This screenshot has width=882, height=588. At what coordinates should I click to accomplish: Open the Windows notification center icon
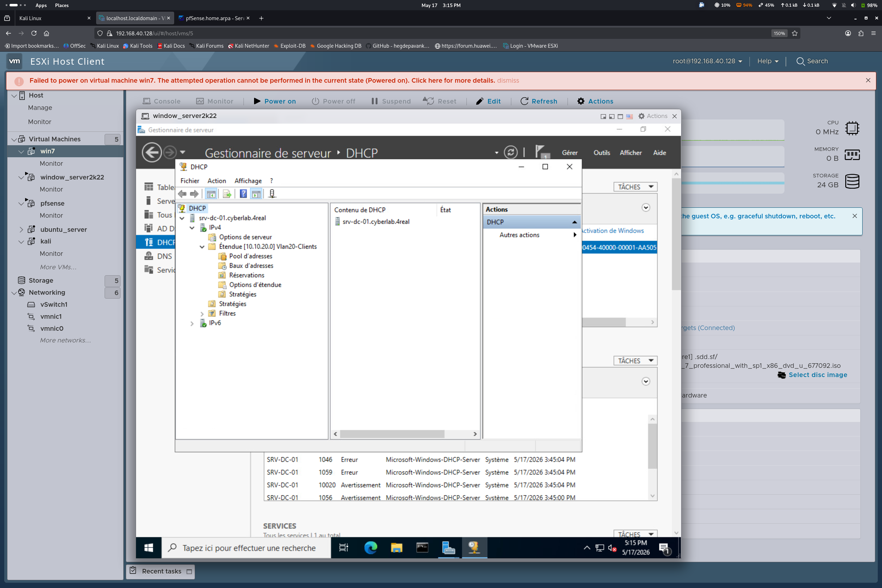coord(664,549)
